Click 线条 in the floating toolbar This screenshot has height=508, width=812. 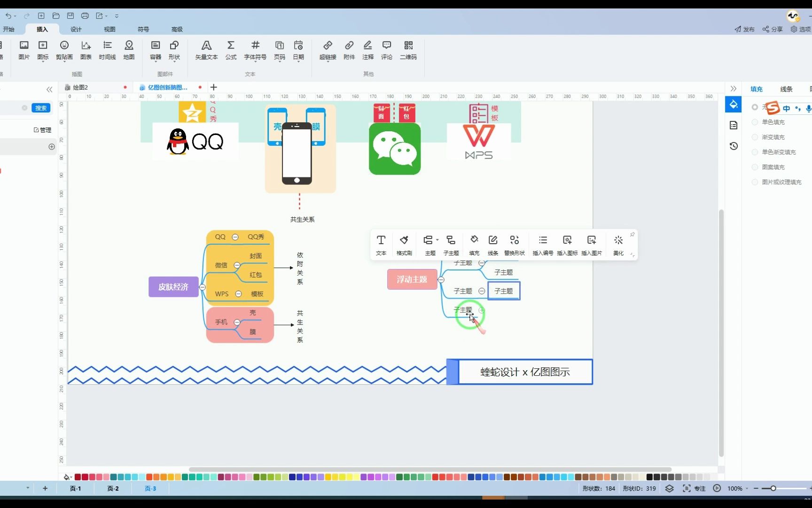tap(493, 245)
